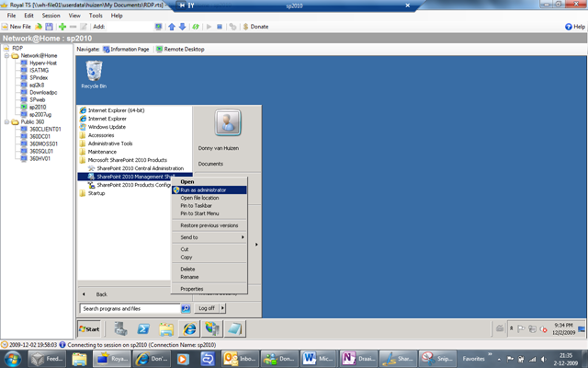
Task: Click the grey play connect icon
Action: (209, 27)
